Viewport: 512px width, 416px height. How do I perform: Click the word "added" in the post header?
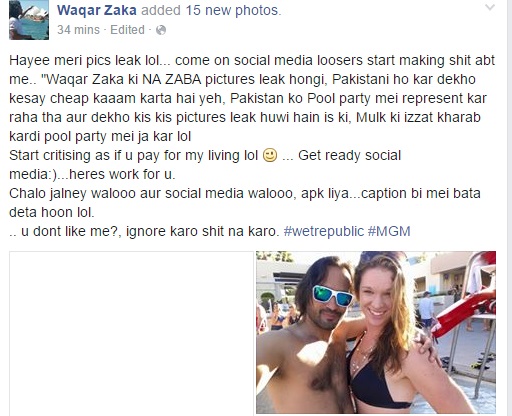coord(161,10)
